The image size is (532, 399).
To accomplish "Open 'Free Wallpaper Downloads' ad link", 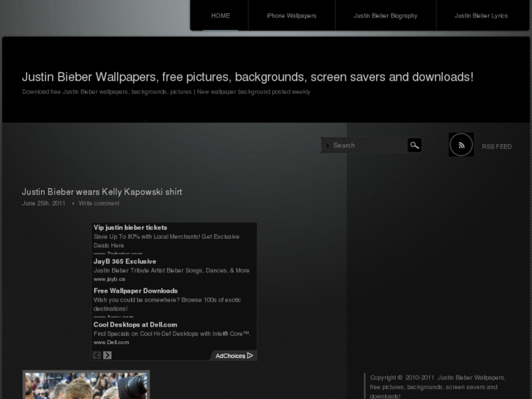I will [x=135, y=291].
